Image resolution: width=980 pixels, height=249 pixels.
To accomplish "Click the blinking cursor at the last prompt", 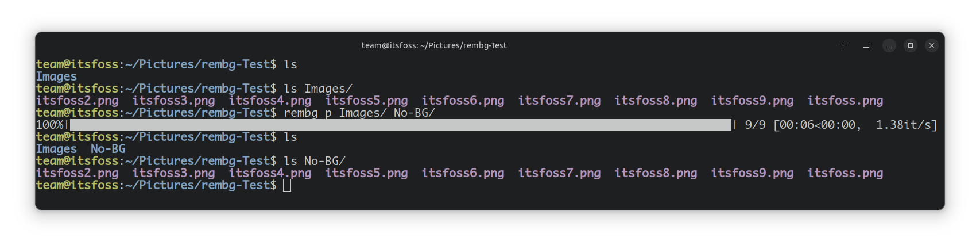I will (287, 185).
